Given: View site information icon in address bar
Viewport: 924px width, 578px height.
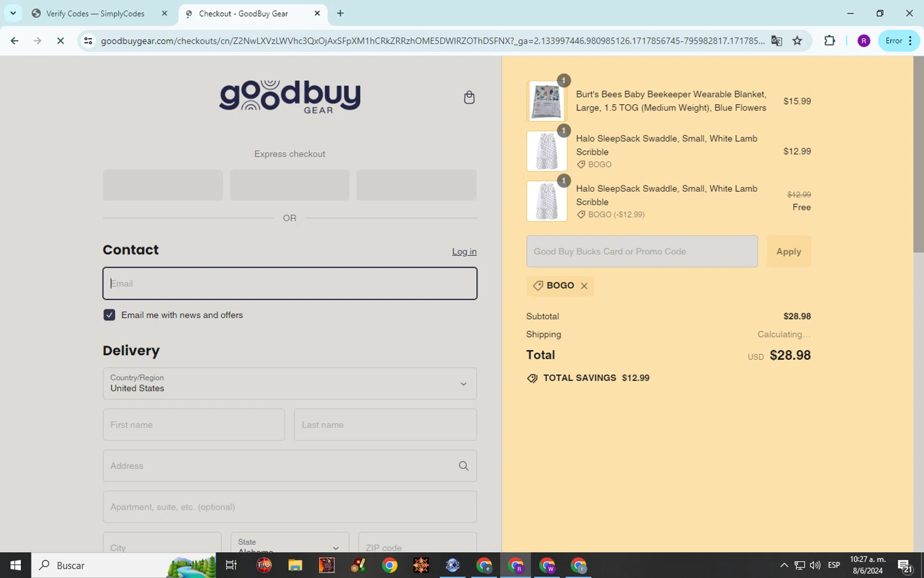Looking at the screenshot, I should tap(88, 41).
